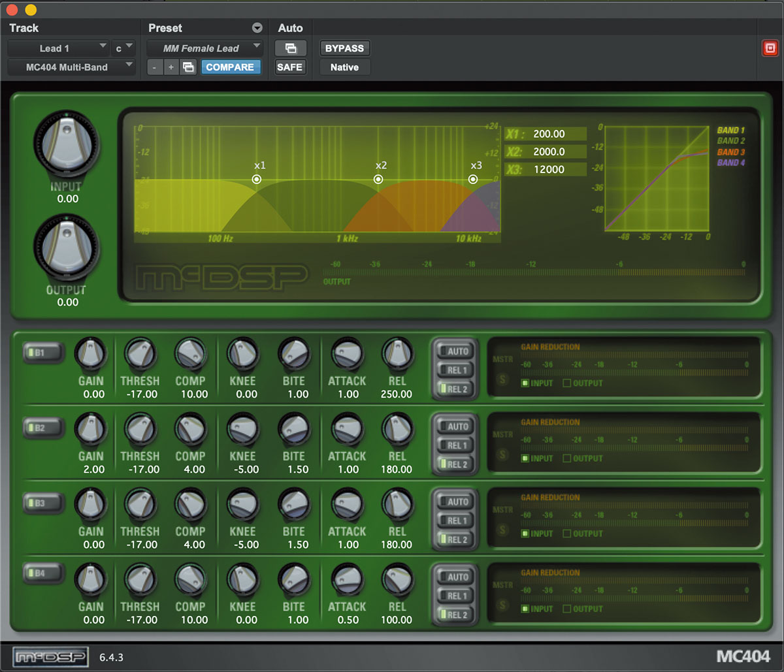Click the BYPASS button

tap(344, 48)
